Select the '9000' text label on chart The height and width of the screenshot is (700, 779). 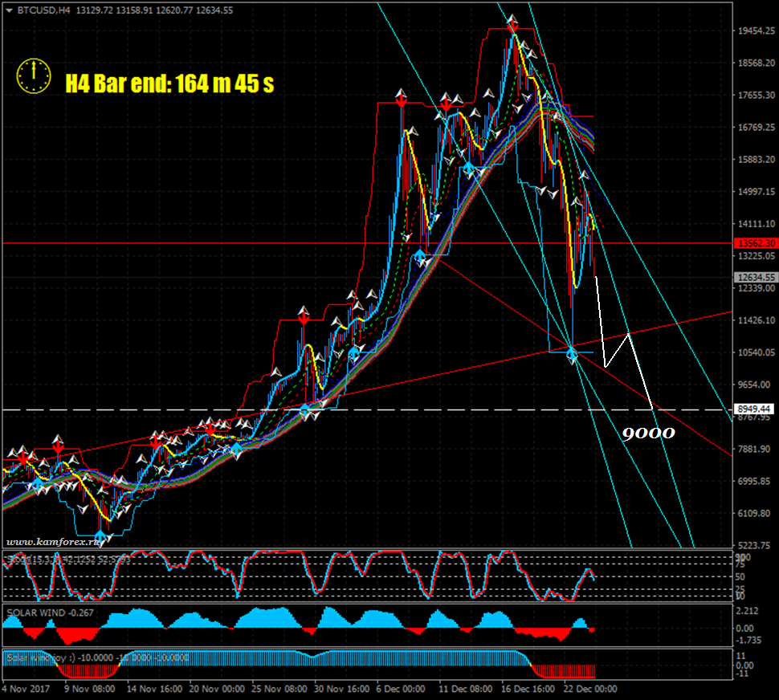tap(648, 433)
